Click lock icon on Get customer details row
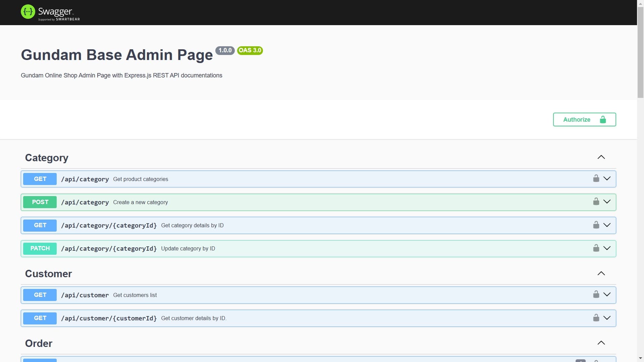This screenshot has width=644, height=362. tap(596, 318)
